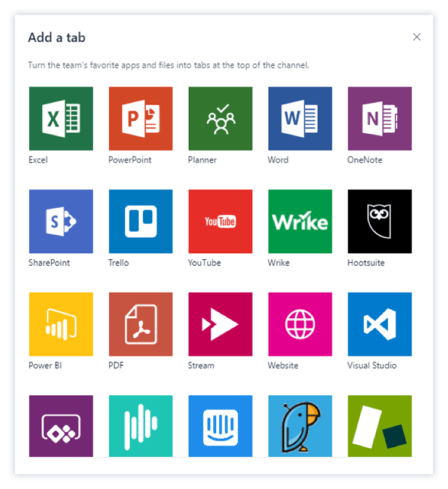Image resolution: width=448 pixels, height=489 pixels.
Task: Click the PDF label text
Action: pos(116,365)
